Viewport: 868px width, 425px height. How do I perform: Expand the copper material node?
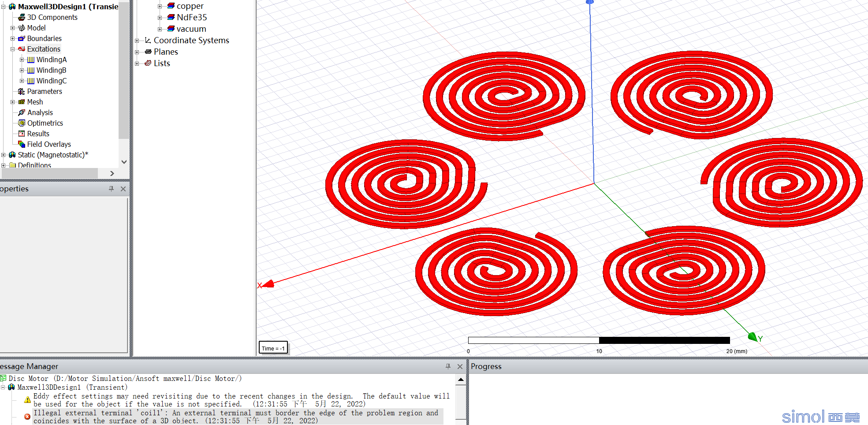pos(160,6)
